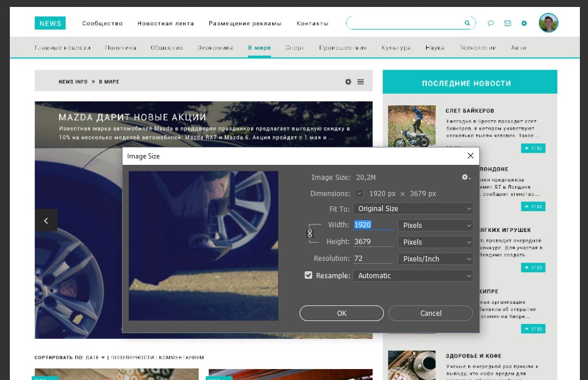
Task: Click the list view hamburger icon
Action: [360, 82]
